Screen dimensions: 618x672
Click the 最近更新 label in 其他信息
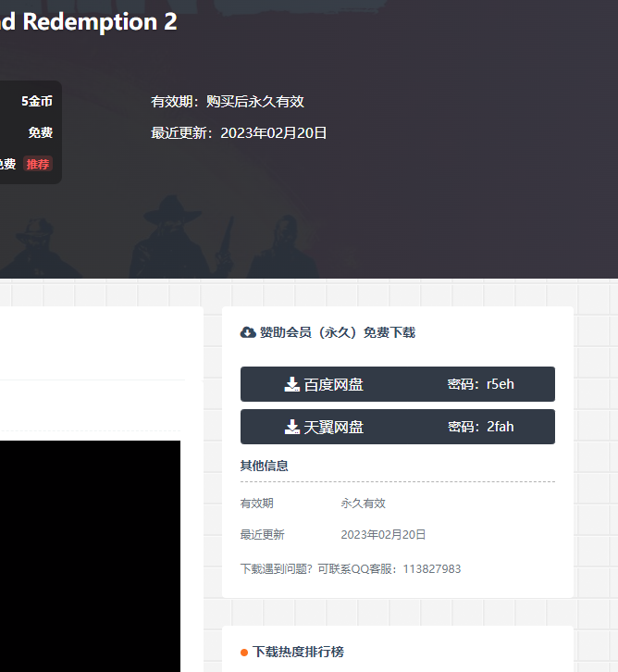[x=262, y=534]
